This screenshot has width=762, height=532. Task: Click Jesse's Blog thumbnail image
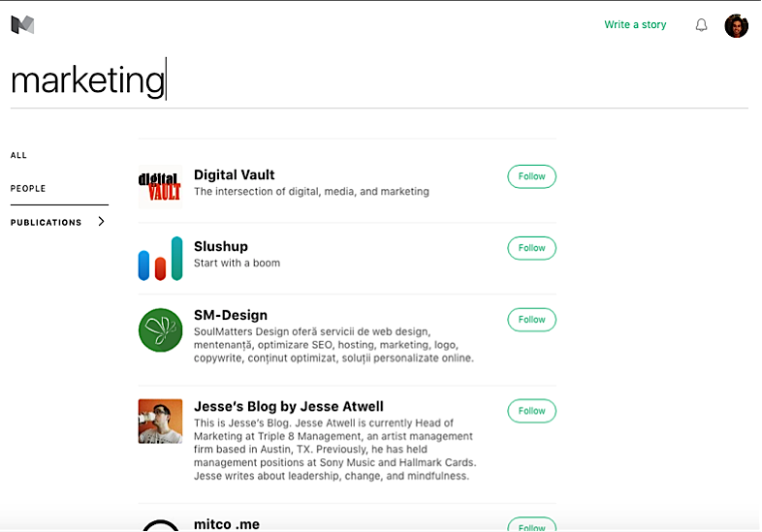pyautogui.click(x=160, y=422)
